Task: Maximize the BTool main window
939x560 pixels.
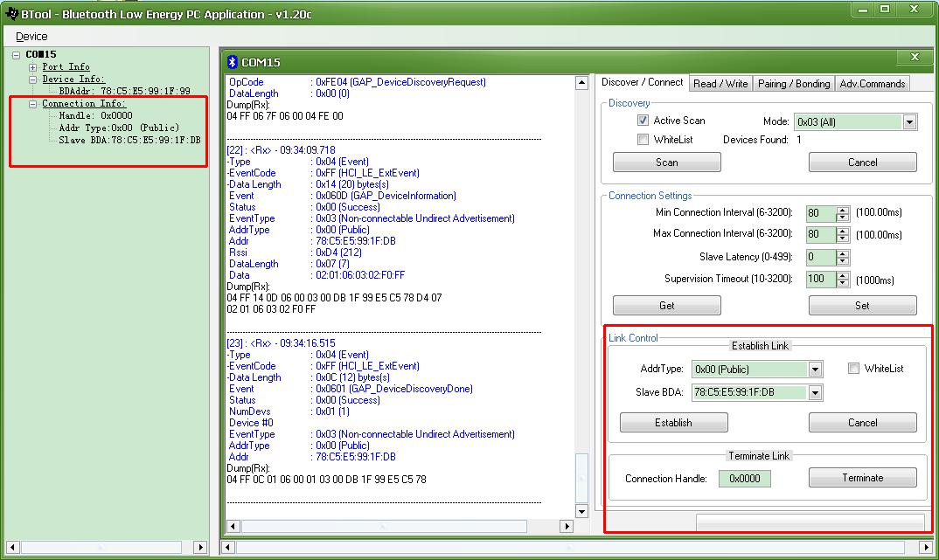Action: coord(885,10)
